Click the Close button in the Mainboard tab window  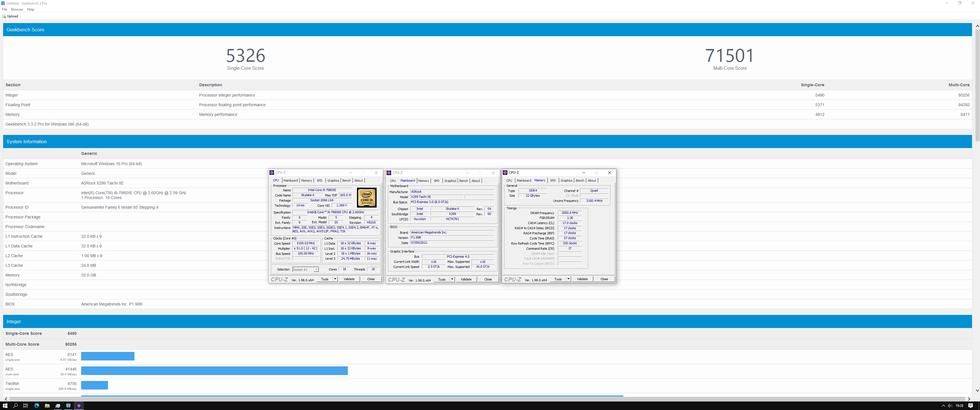[488, 280]
